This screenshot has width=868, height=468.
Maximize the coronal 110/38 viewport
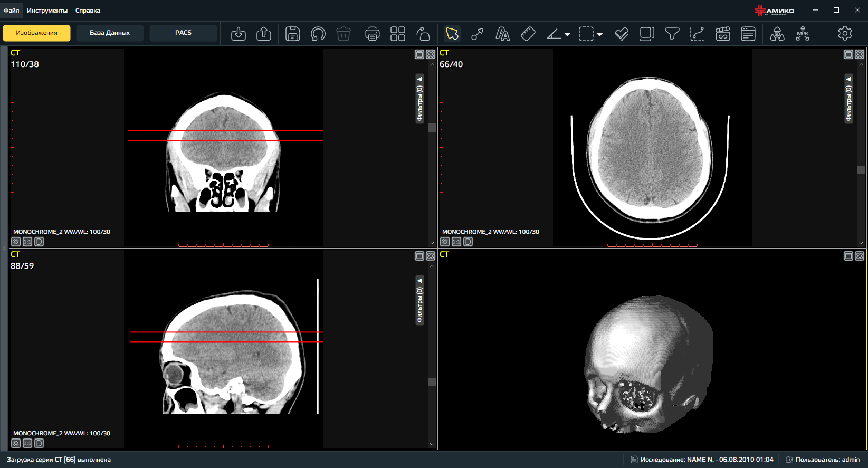click(419, 54)
